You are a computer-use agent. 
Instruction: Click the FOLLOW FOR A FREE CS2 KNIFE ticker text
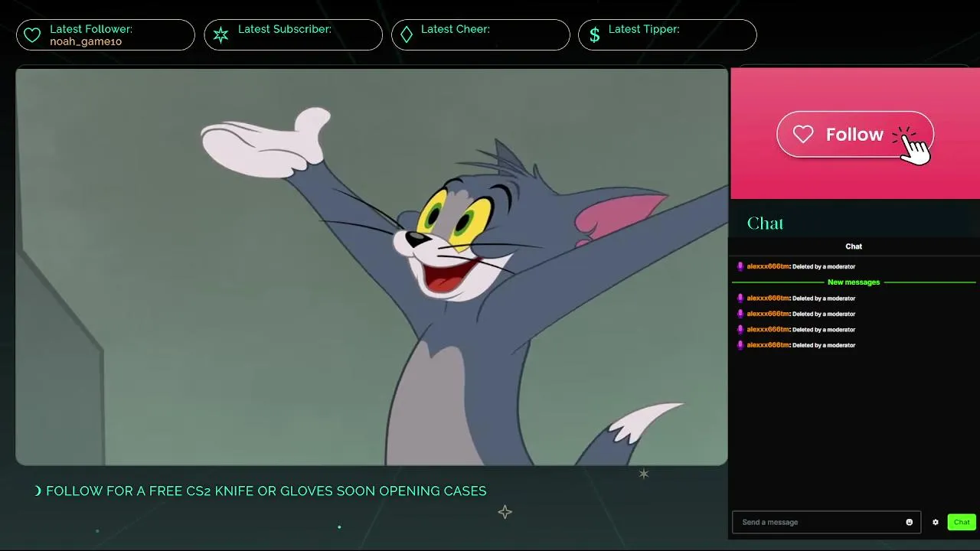(x=266, y=491)
